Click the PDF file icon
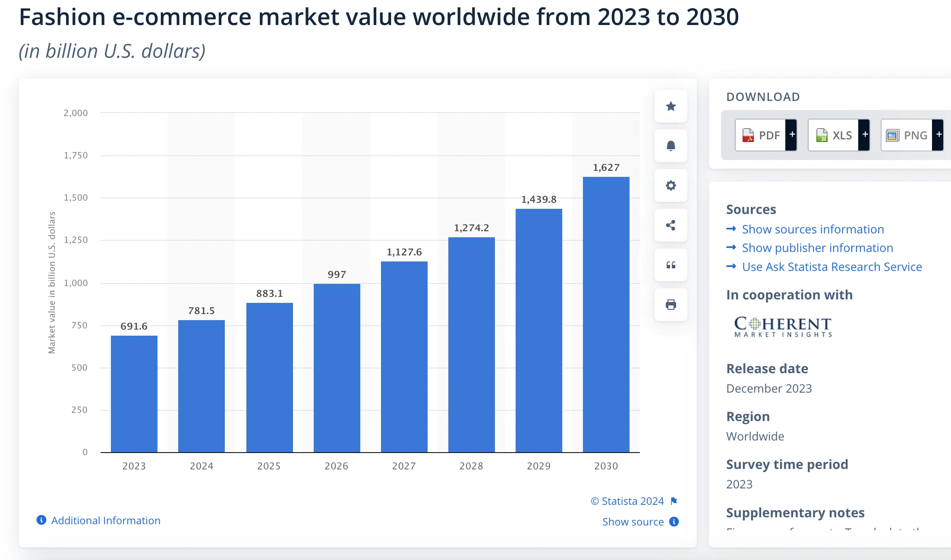 coord(748,135)
